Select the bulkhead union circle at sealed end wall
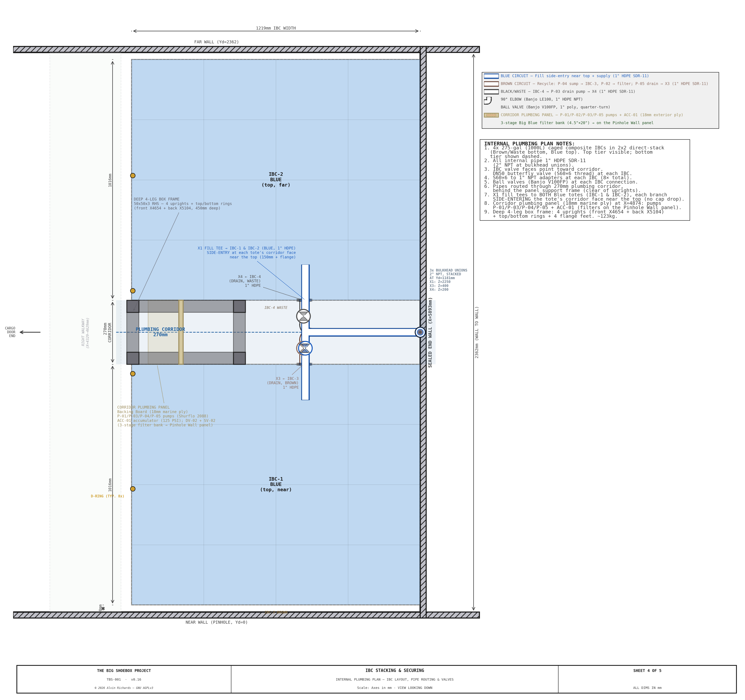 click(x=420, y=332)
